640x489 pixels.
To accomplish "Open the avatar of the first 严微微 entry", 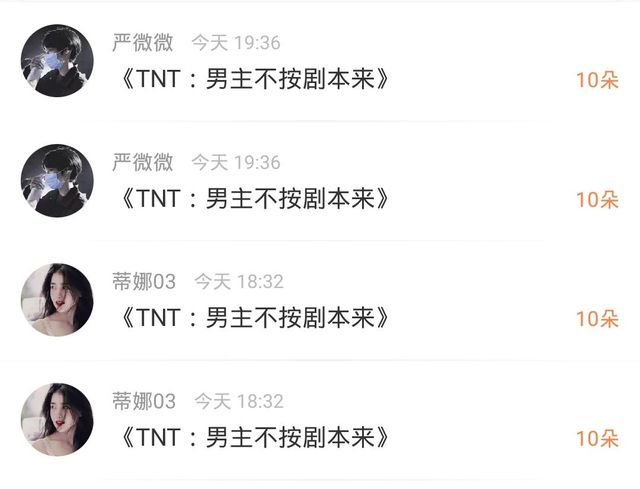I will click(x=57, y=60).
